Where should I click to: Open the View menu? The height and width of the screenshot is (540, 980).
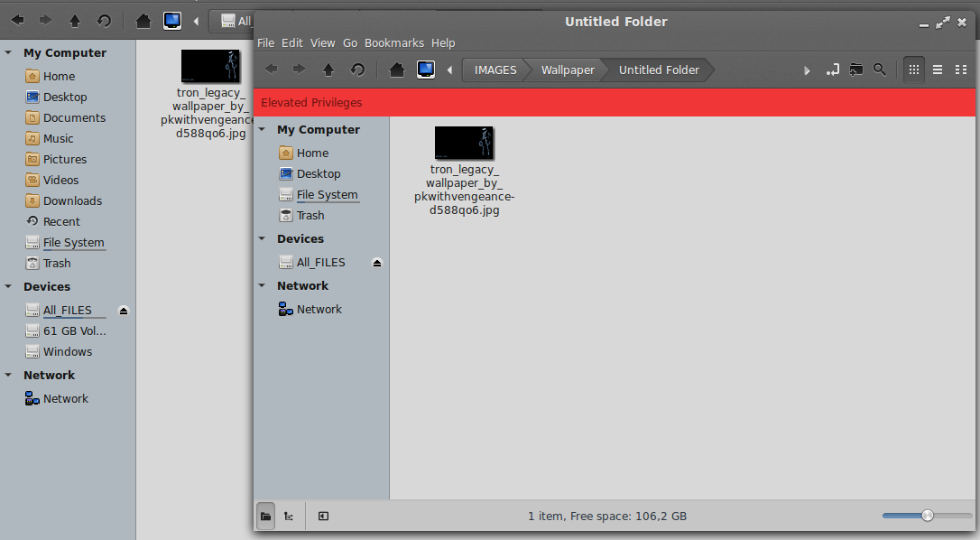point(322,42)
